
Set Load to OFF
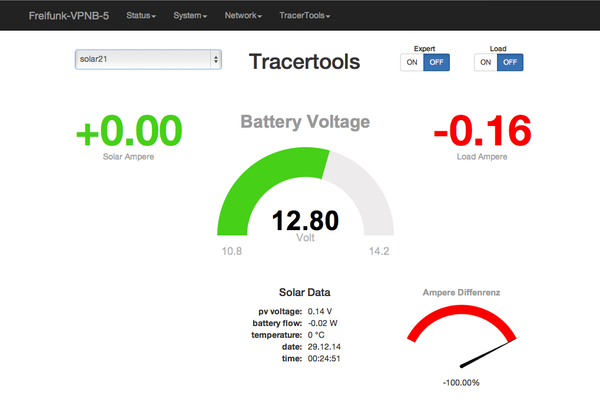[x=510, y=62]
